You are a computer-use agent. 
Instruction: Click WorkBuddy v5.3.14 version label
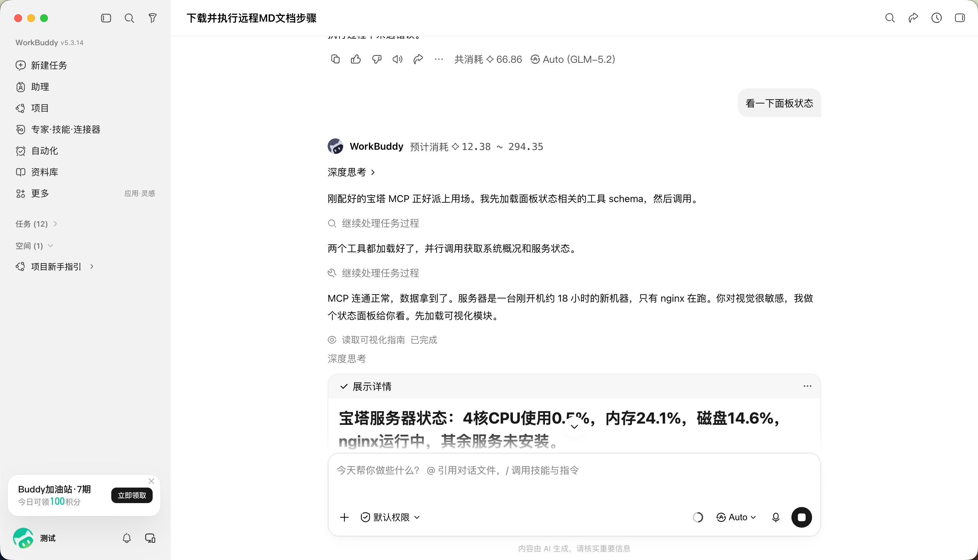coord(49,43)
